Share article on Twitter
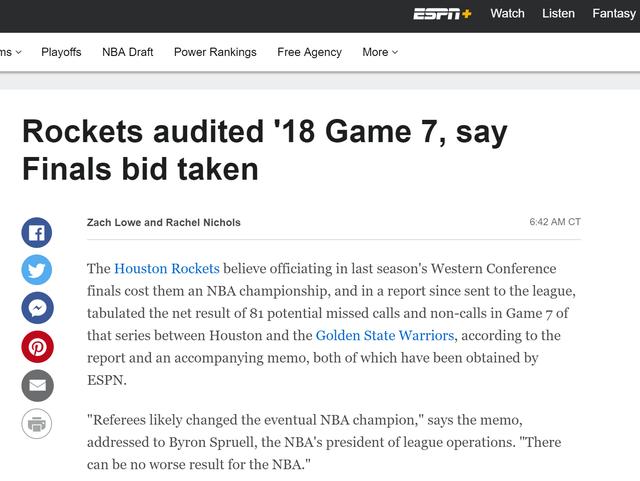This screenshot has height=481, width=640. (37, 270)
